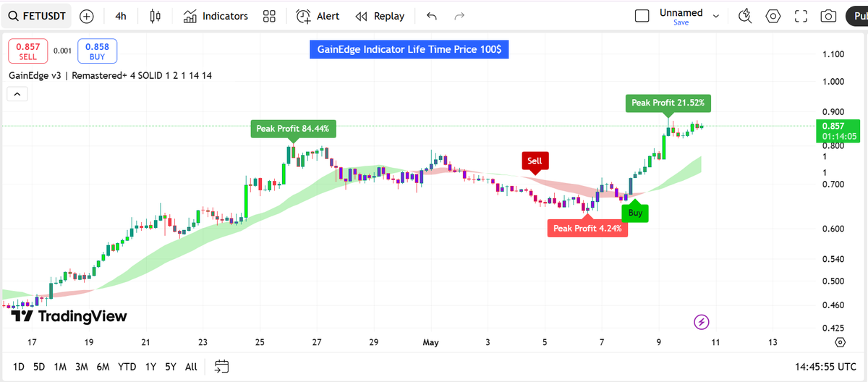Select the 1M date range
This screenshot has width=868, height=382.
pyautogui.click(x=60, y=367)
